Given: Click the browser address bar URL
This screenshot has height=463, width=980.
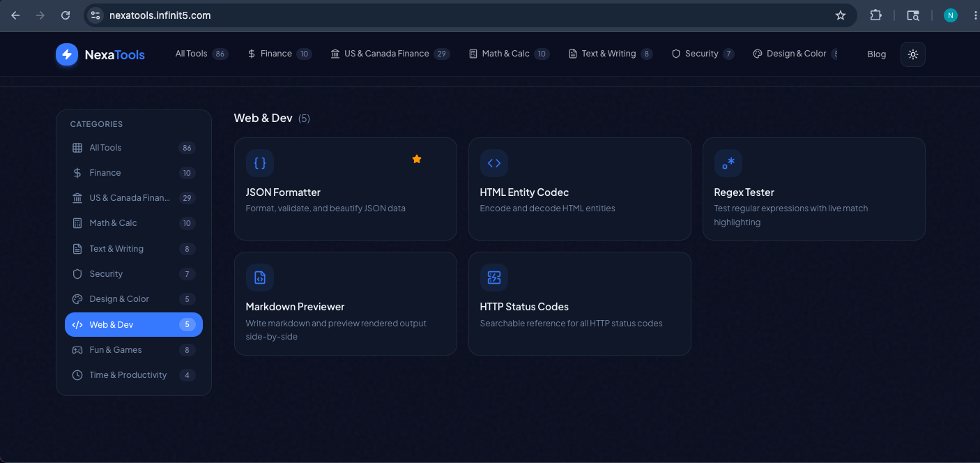Looking at the screenshot, I should click(x=160, y=15).
